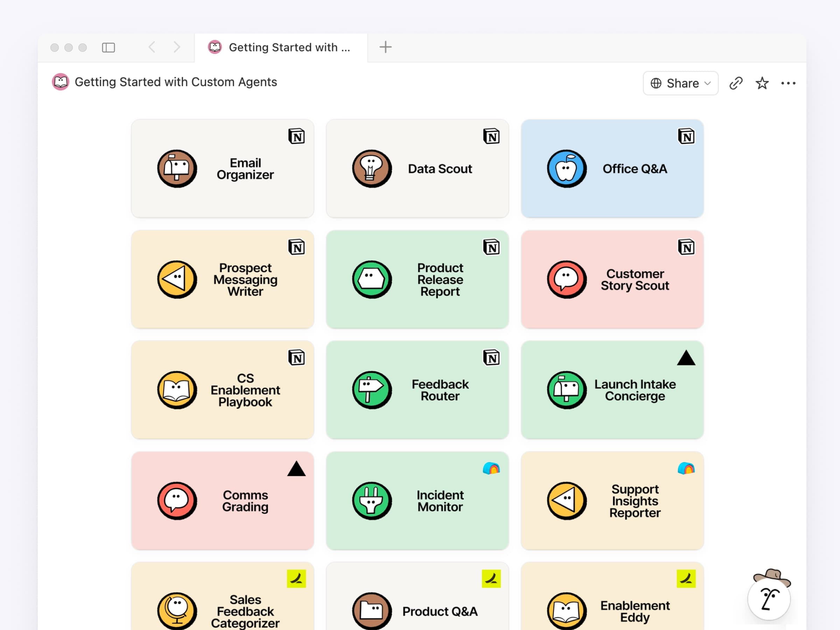Screen dimensions: 840x630
Task: Open a new tab with the plus icon
Action: point(385,47)
